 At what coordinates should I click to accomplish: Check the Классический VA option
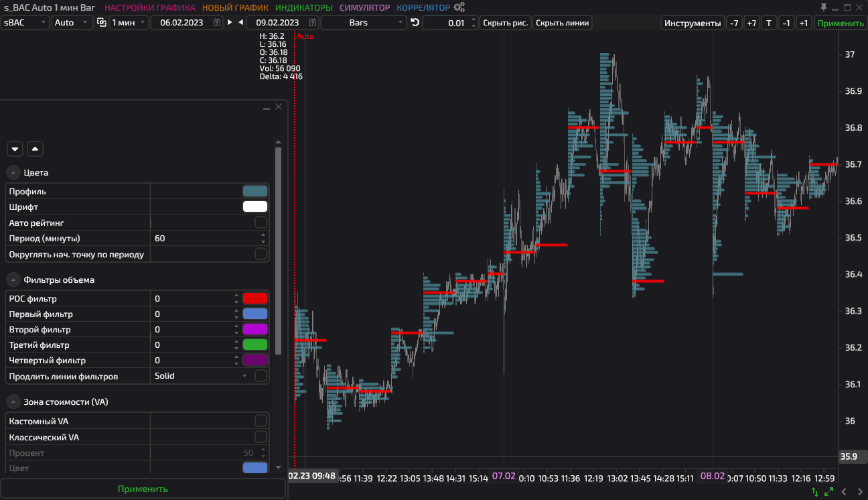pos(261,437)
